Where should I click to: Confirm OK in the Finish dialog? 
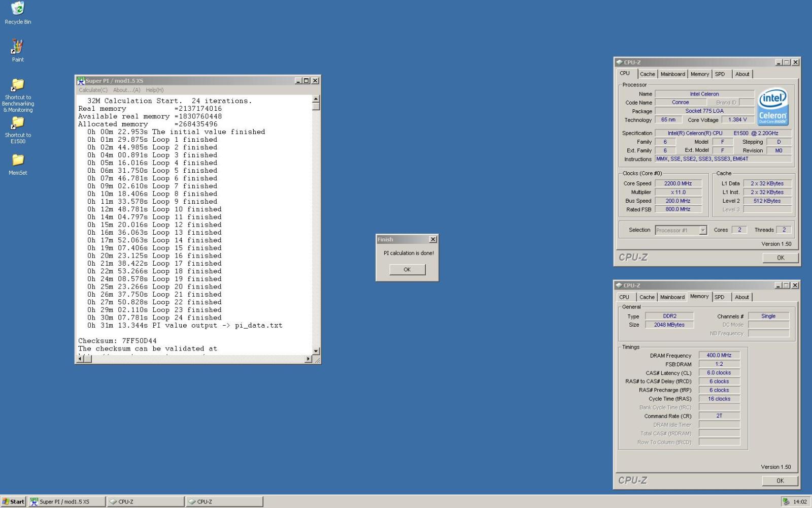pyautogui.click(x=407, y=269)
